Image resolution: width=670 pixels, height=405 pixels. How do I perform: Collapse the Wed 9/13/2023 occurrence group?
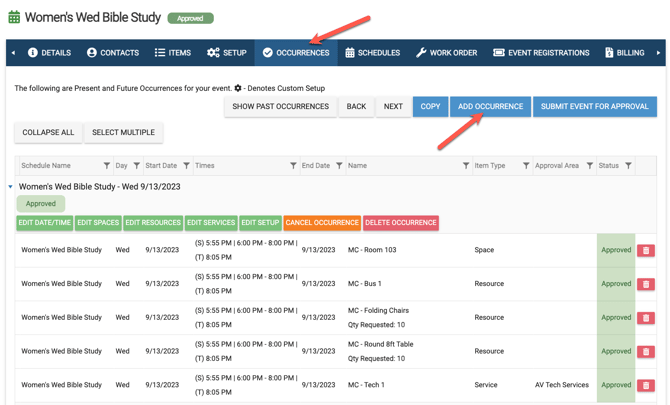click(x=11, y=187)
